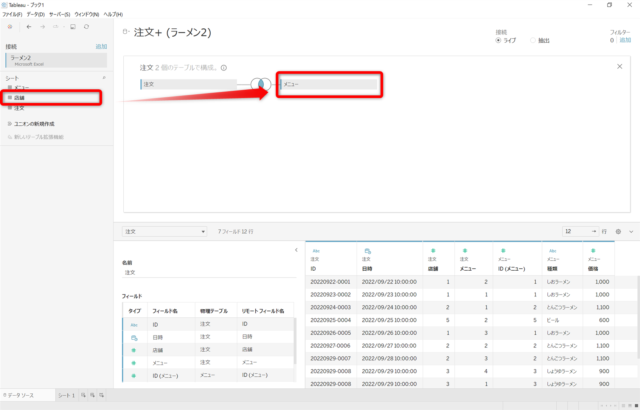Click the sheet search magnifier icon
Screen dimensions: 640x410
(104, 78)
